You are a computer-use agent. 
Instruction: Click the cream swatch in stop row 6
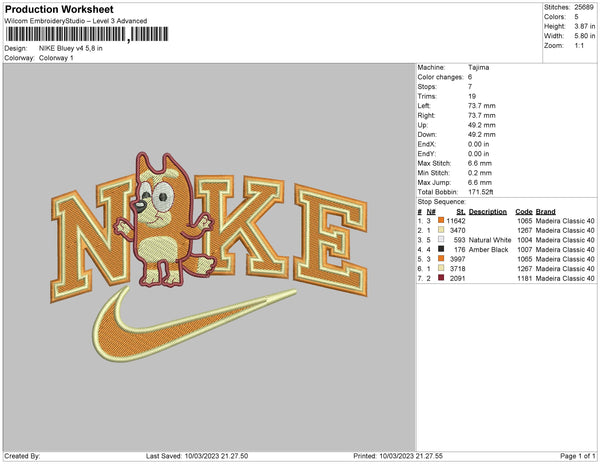(x=441, y=268)
